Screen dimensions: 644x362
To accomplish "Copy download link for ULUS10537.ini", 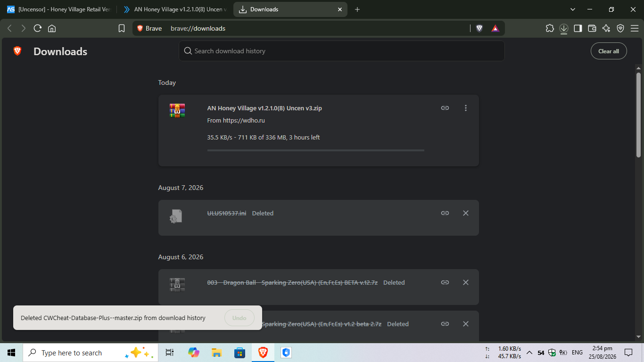I will click(445, 213).
